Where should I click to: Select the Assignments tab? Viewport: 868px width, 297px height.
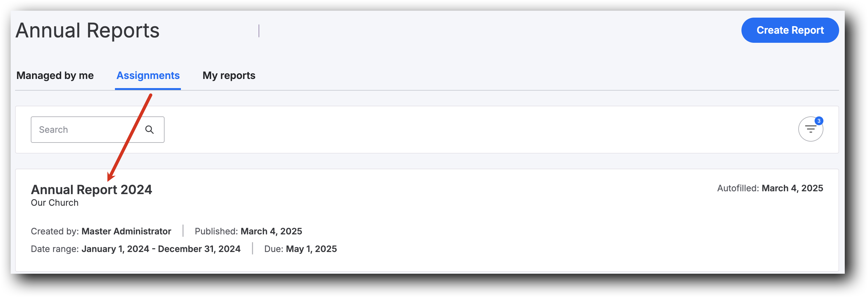pyautogui.click(x=148, y=75)
